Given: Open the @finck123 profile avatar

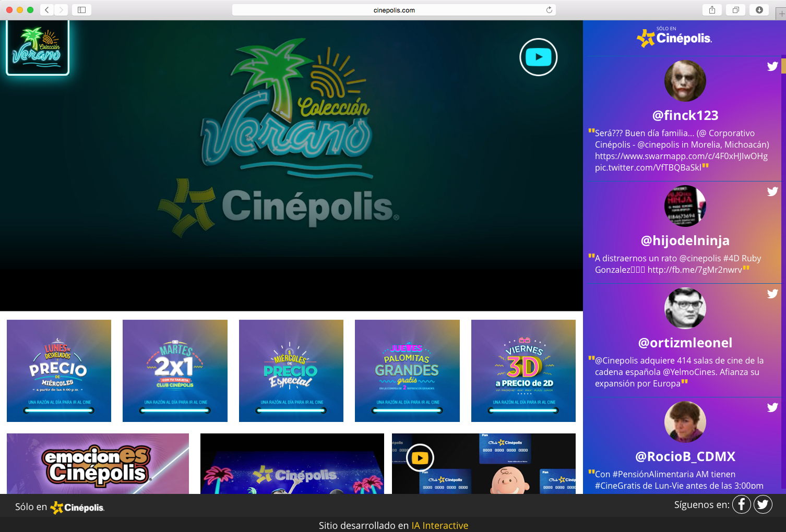Looking at the screenshot, I should pyautogui.click(x=685, y=81).
